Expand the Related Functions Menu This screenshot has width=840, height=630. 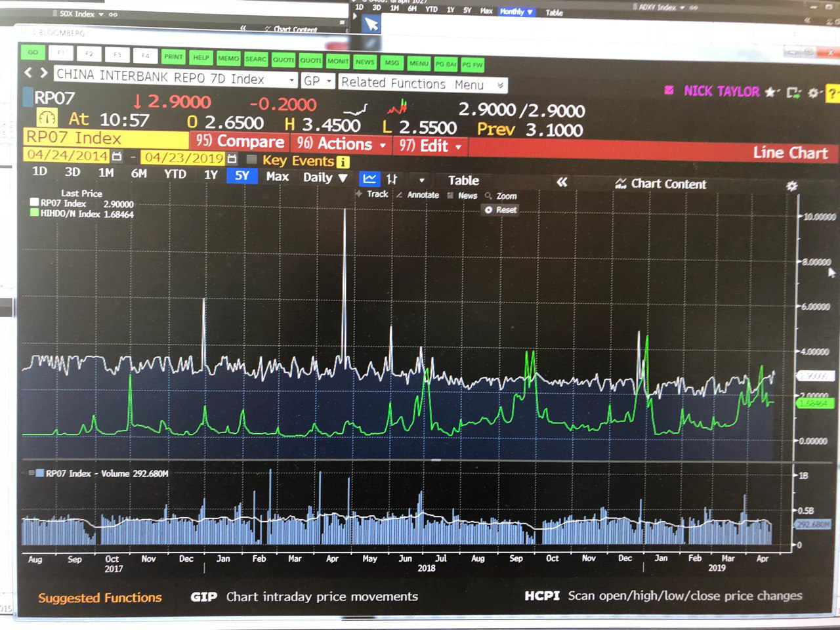click(x=423, y=84)
